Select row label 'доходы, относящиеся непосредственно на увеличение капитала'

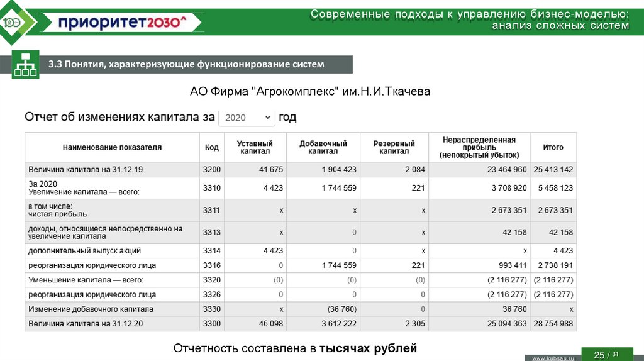coord(105,233)
